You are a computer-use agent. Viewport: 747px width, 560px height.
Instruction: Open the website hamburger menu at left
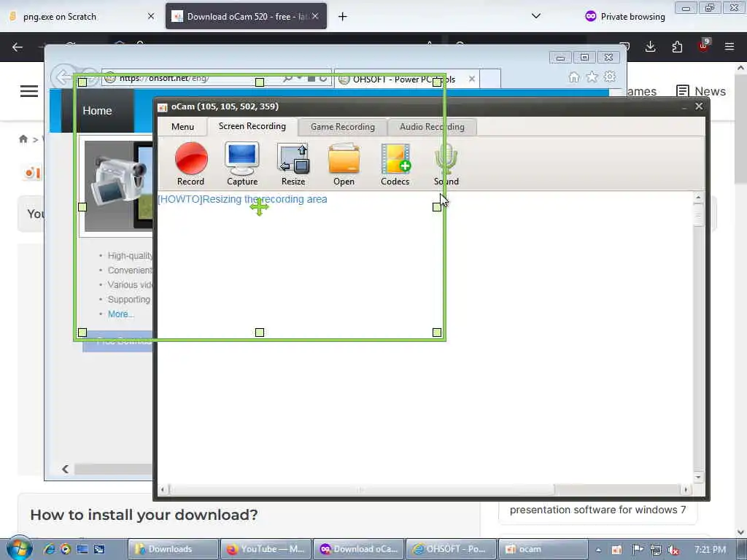pyautogui.click(x=29, y=91)
